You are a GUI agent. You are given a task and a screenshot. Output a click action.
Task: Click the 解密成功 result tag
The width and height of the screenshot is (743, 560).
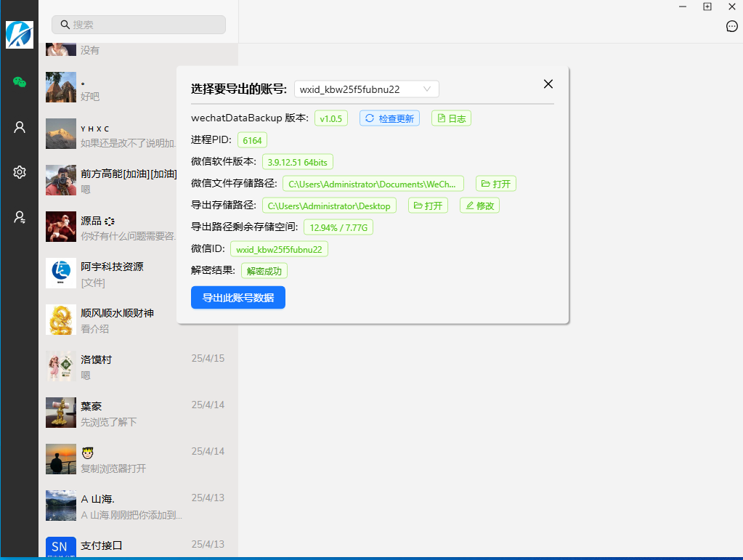coord(264,271)
